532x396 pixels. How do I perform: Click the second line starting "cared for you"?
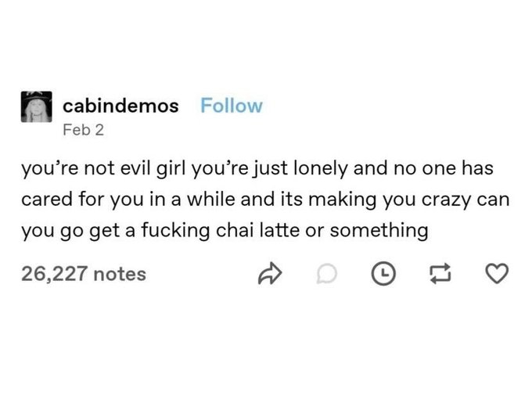point(263,200)
